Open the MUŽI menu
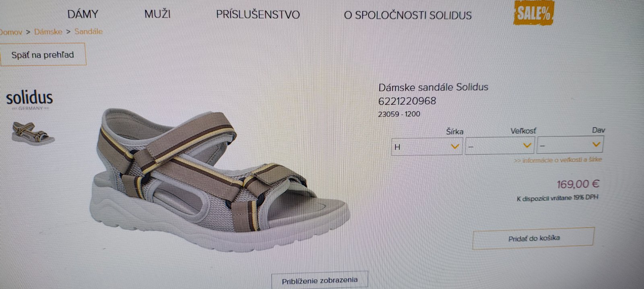644x289 pixels. tap(157, 14)
